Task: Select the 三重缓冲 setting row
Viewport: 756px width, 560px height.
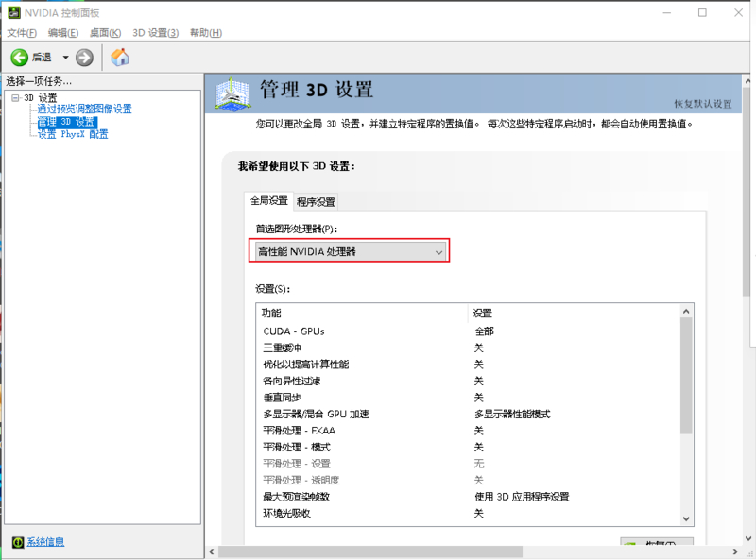Action: click(x=468, y=348)
